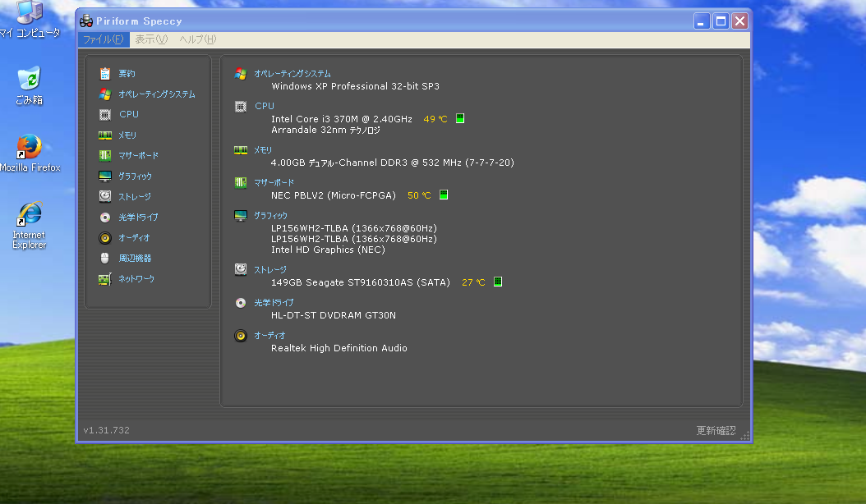The image size is (866, 504).
Task: Click the マザーボード board icon in sidebar
Action: coord(105,156)
